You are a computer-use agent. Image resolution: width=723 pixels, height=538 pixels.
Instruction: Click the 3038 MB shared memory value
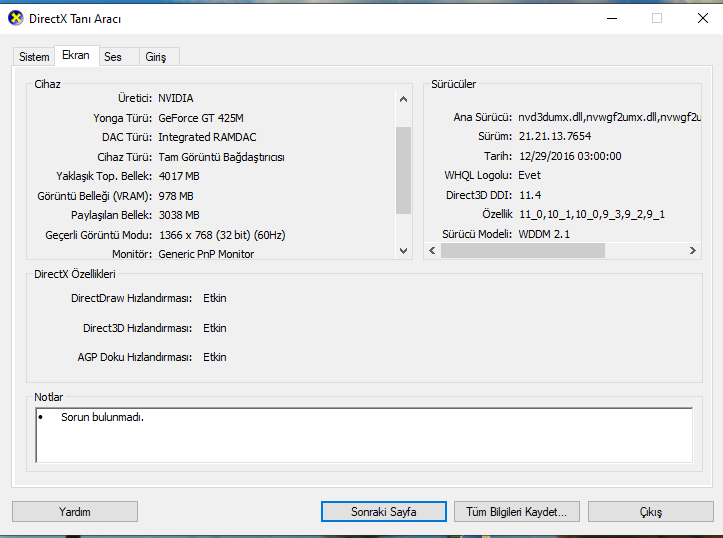click(179, 215)
